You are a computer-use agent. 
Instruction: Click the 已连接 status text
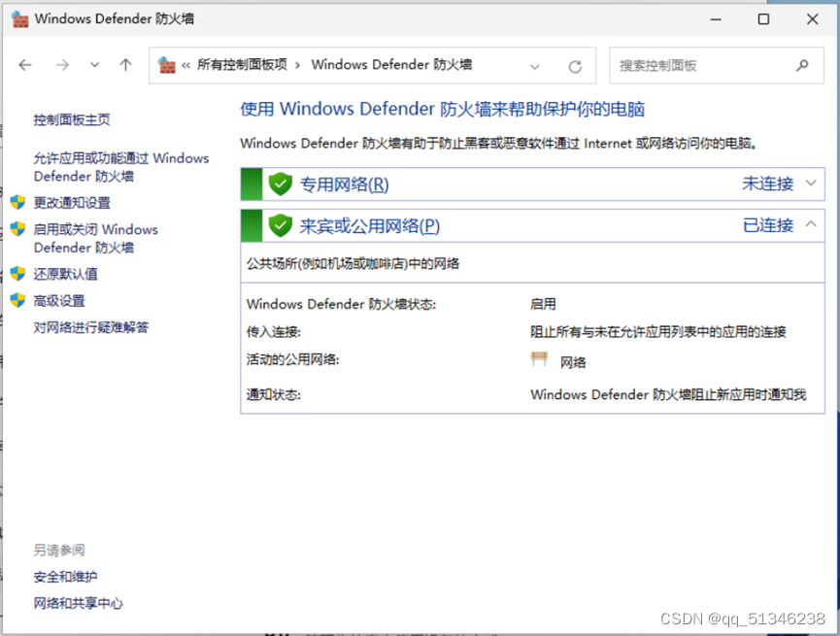tap(767, 225)
